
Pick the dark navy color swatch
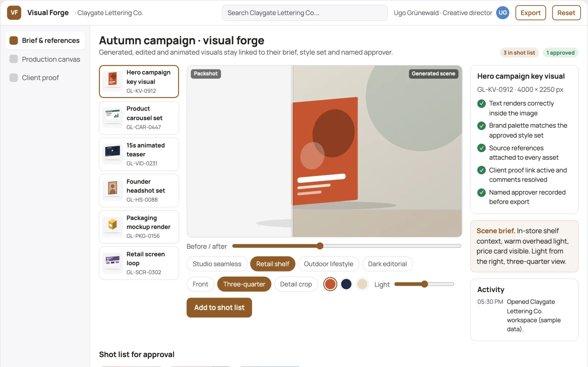346,284
